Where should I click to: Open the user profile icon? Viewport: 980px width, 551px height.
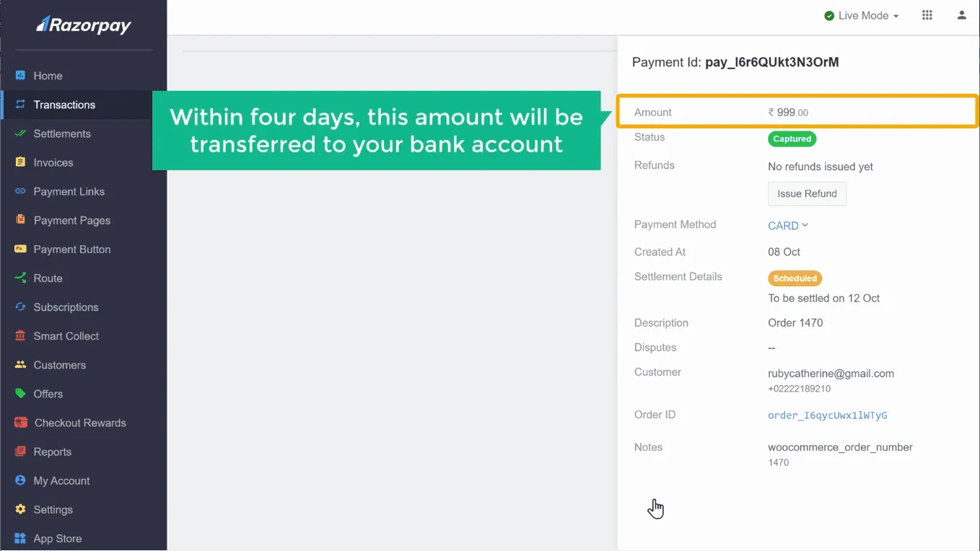pos(961,15)
